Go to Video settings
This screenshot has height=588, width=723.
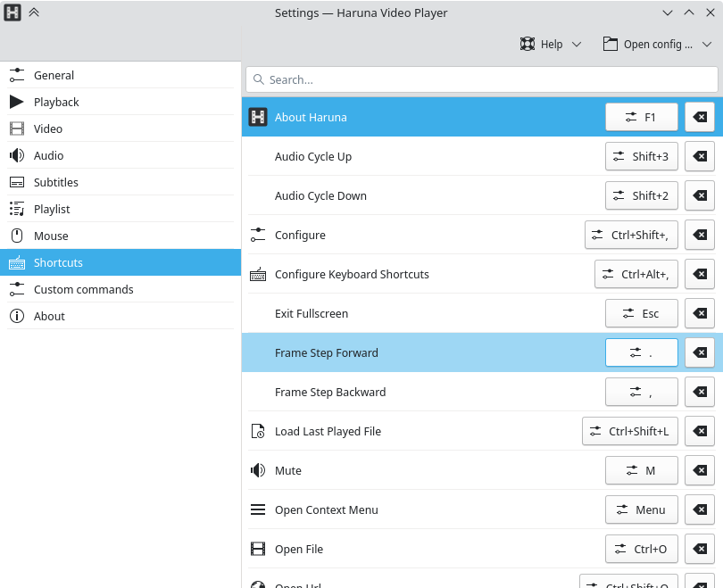coord(120,128)
